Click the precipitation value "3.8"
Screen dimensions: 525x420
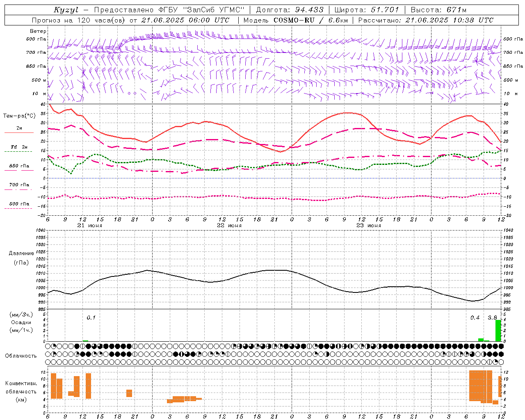492,317
